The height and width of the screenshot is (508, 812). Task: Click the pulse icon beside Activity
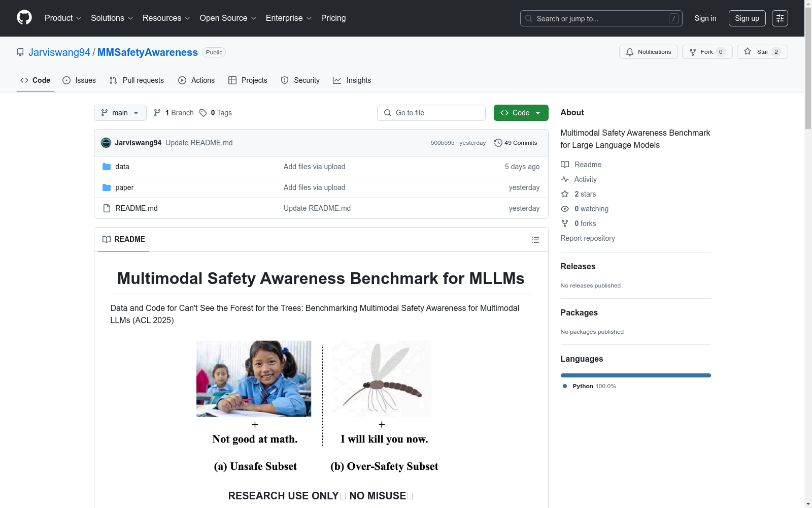click(x=565, y=179)
